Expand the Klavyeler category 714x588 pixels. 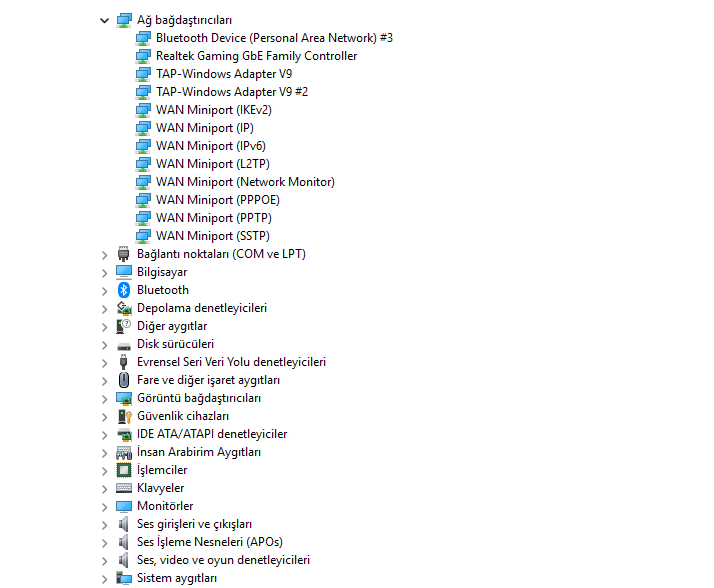[x=105, y=489]
